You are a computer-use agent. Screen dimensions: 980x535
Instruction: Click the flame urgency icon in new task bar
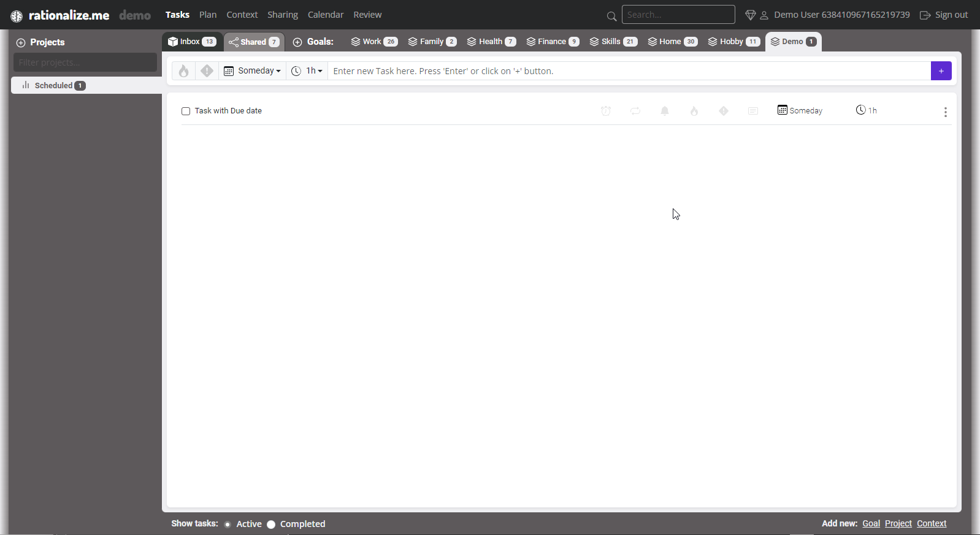(x=183, y=71)
